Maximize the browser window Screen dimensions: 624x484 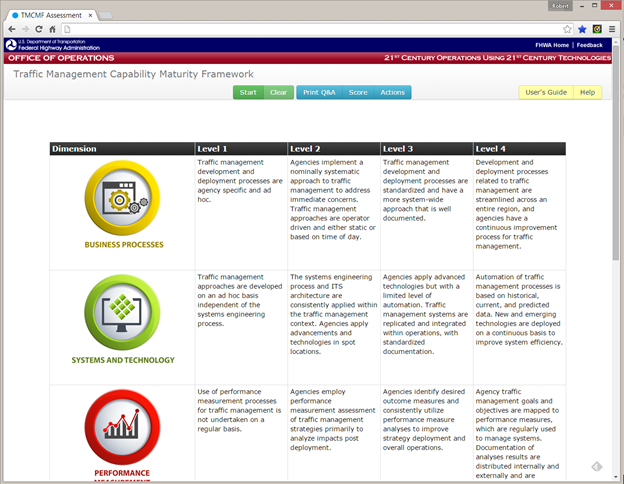point(594,5)
